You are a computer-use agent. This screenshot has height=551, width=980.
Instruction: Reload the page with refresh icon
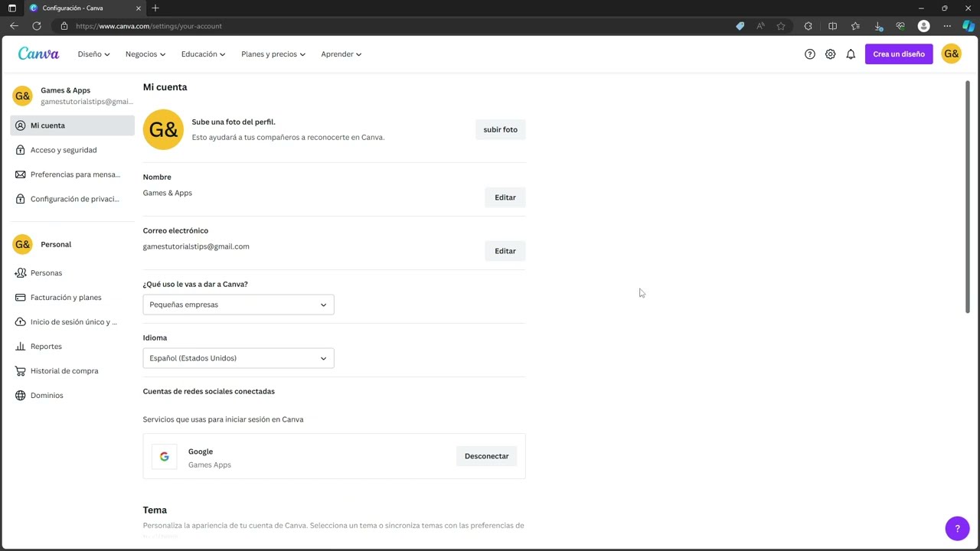(x=36, y=26)
